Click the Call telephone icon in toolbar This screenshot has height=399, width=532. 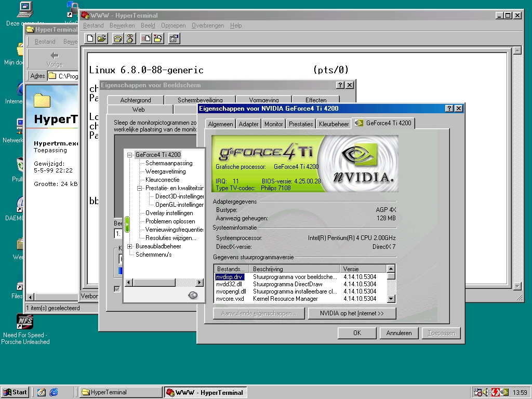pos(118,38)
